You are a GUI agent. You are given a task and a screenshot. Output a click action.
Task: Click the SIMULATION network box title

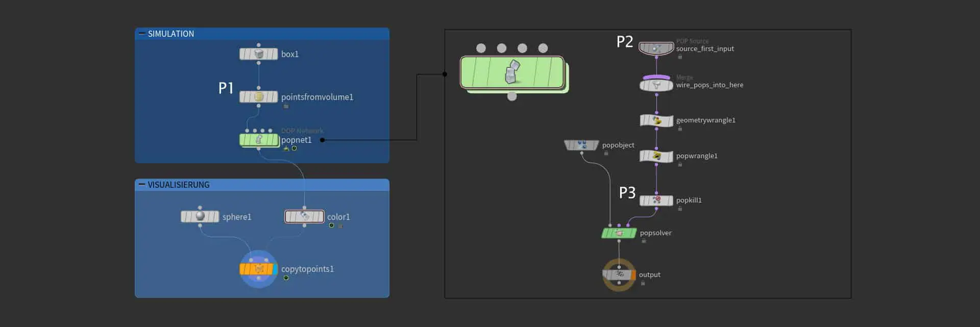point(171,34)
